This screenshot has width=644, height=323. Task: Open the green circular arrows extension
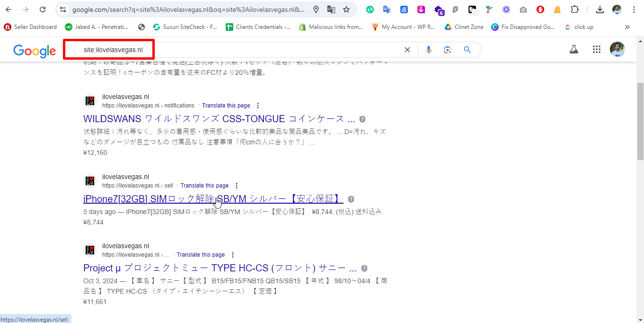[x=370, y=9]
